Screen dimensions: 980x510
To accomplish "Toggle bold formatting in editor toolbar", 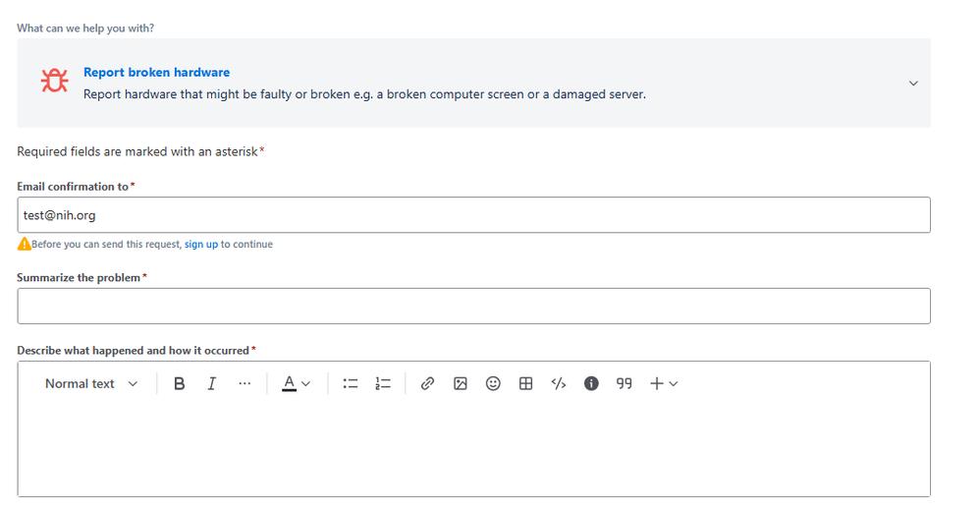I will click(x=180, y=383).
